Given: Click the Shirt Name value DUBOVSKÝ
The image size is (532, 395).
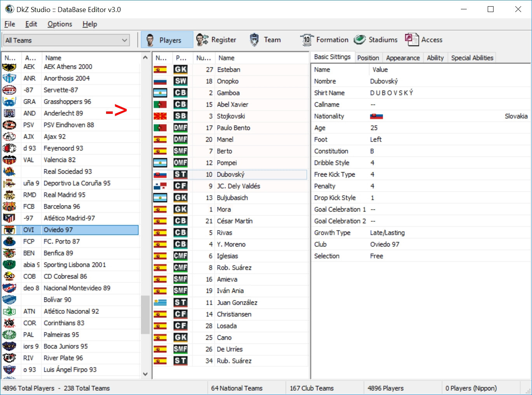Looking at the screenshot, I should tap(392, 93).
